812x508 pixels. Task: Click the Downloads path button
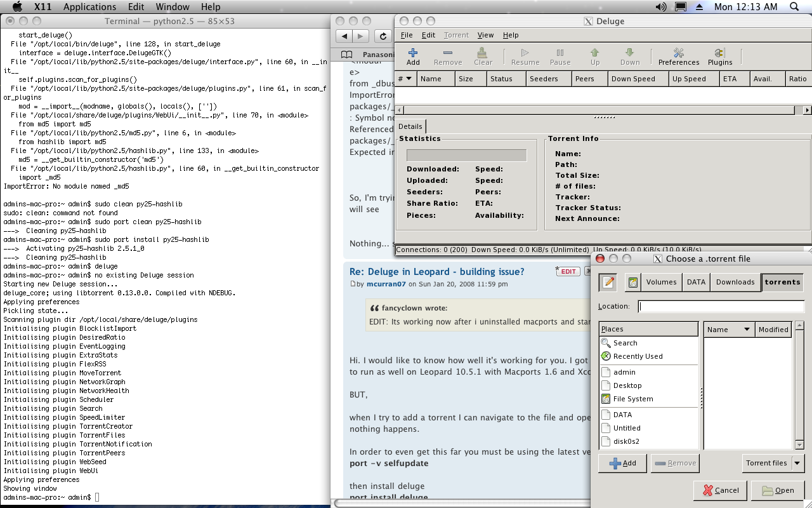735,283
